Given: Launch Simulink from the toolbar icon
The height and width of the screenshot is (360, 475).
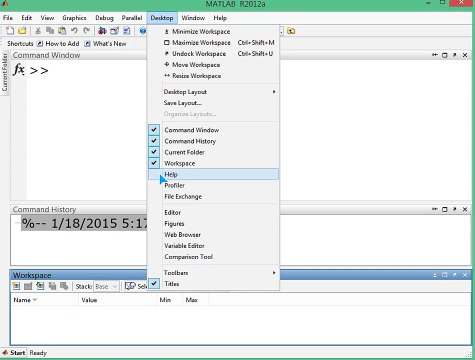Looking at the screenshot, I should tap(102, 31).
